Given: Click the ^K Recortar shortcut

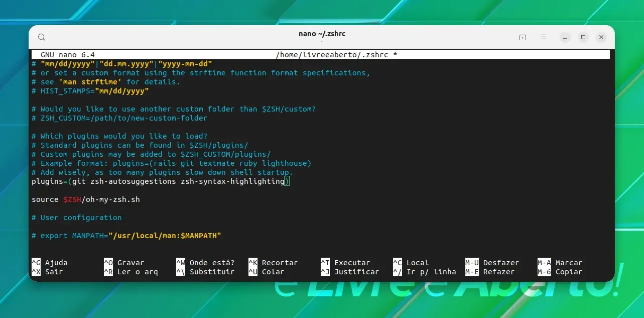Looking at the screenshot, I should pos(273,263).
